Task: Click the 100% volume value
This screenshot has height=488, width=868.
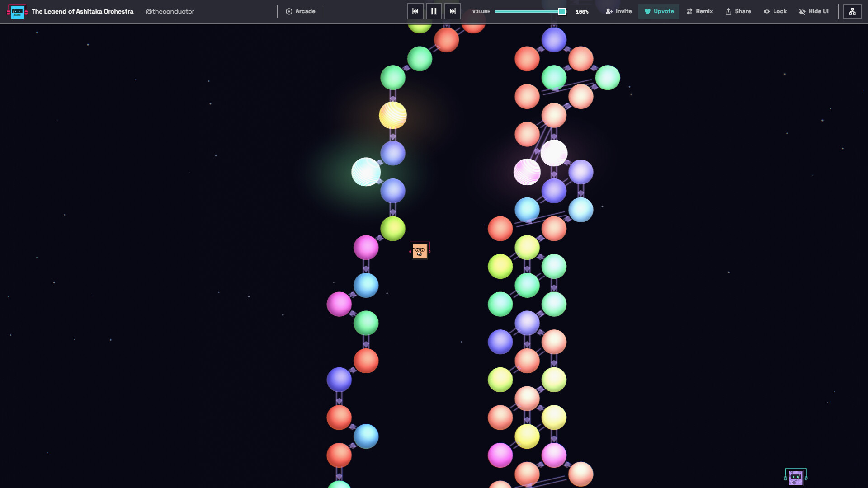Action: pyautogui.click(x=582, y=12)
